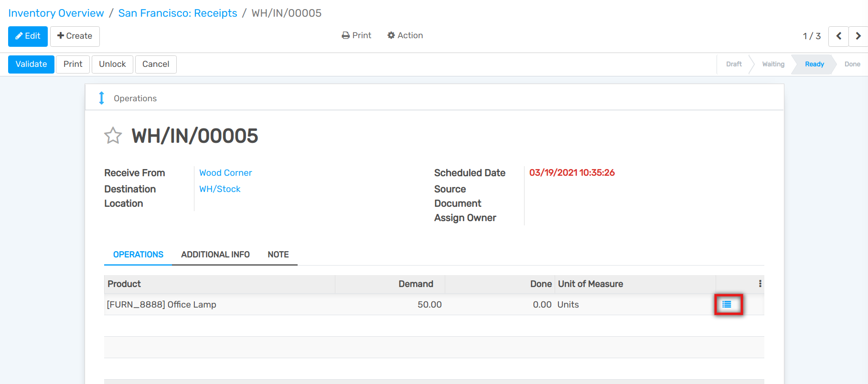Open detailed operations list icon for Office Lamp
The width and height of the screenshot is (868, 384).
tap(727, 304)
